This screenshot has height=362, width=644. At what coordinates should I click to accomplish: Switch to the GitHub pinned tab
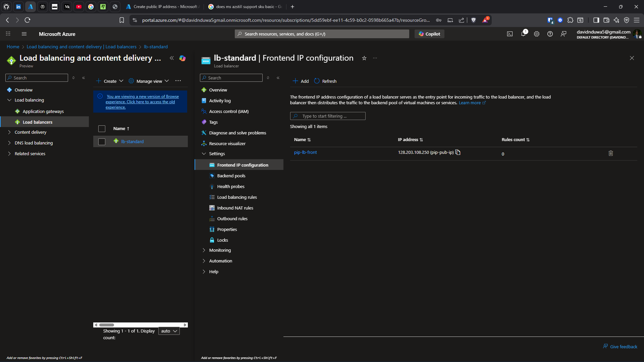point(6,7)
